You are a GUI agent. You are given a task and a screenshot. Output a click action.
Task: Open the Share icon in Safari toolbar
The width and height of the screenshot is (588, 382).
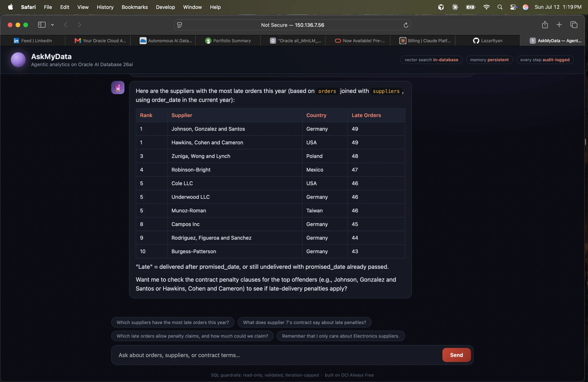[x=545, y=25]
